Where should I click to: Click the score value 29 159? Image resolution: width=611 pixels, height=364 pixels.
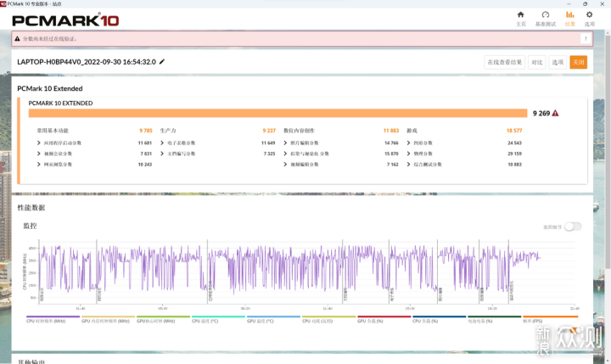tap(515, 154)
